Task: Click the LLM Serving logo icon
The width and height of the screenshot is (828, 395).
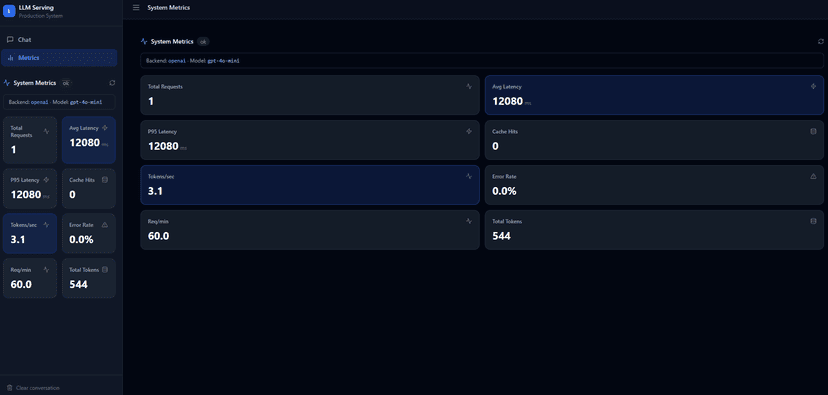Action: tap(9, 11)
